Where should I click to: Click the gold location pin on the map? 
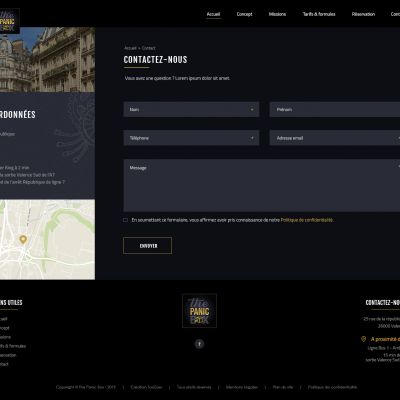(x=23, y=239)
